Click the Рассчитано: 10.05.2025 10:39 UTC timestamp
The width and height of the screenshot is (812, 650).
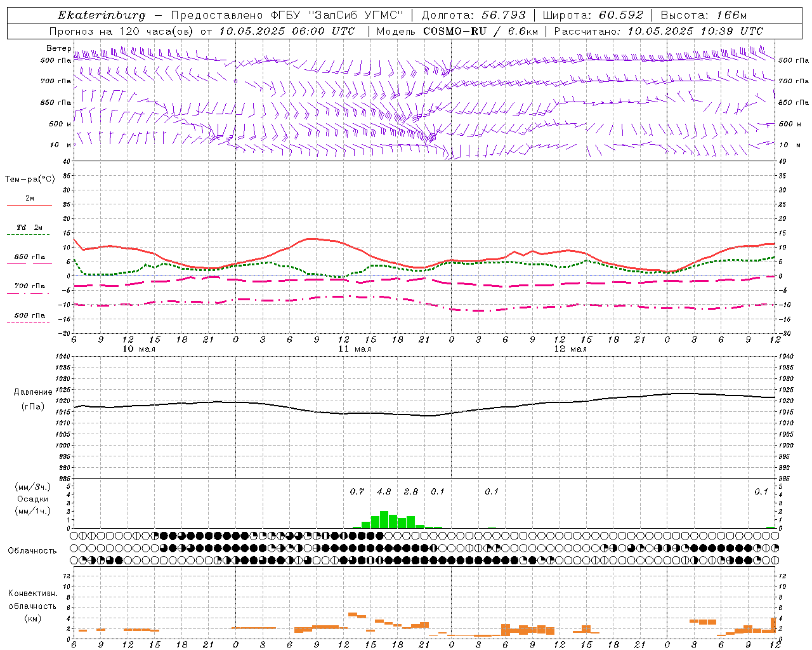(658, 31)
